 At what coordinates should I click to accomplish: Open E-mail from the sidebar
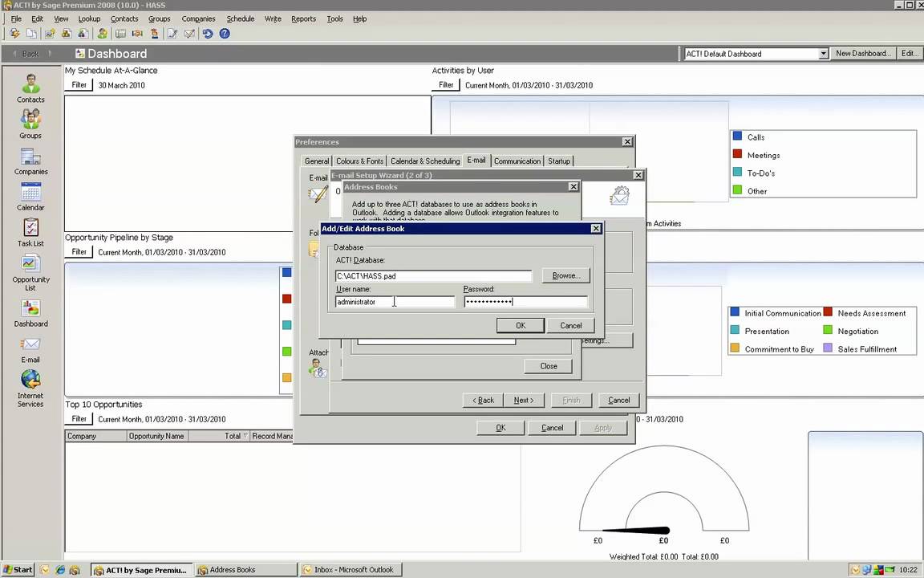tap(30, 349)
